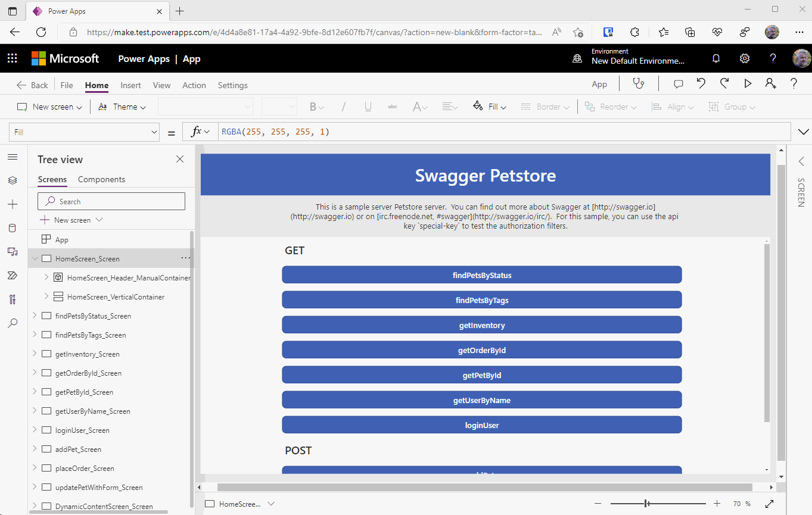Open the loginUser screen button in the canvas
812x515 pixels.
(x=481, y=425)
